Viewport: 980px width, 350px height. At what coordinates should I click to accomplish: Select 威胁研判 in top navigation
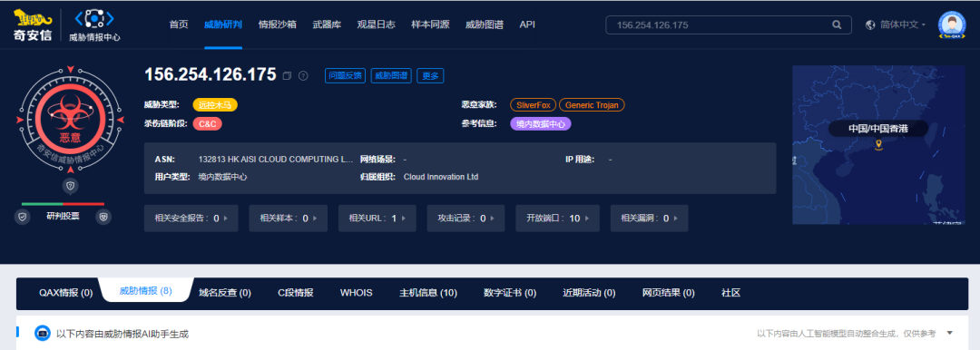tap(223, 25)
